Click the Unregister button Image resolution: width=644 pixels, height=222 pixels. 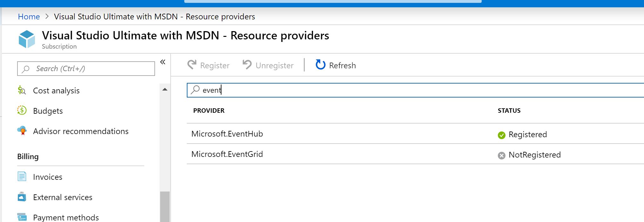pyautogui.click(x=268, y=65)
